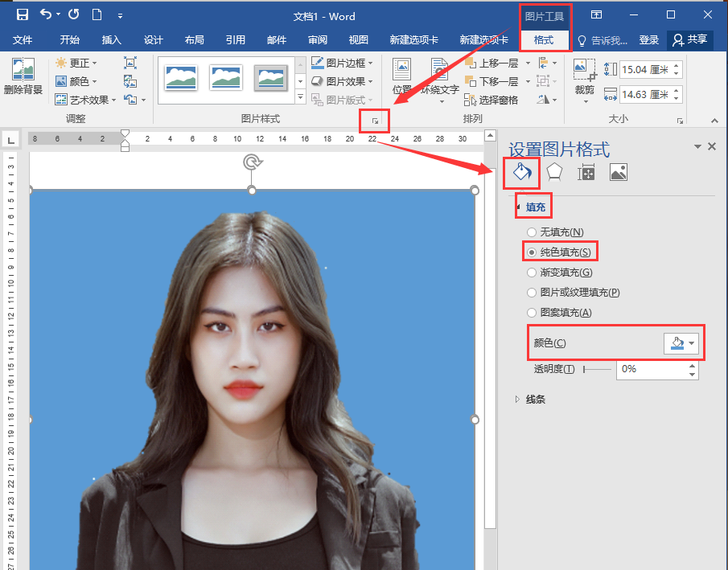Click the transparency 0% value field

click(x=652, y=370)
